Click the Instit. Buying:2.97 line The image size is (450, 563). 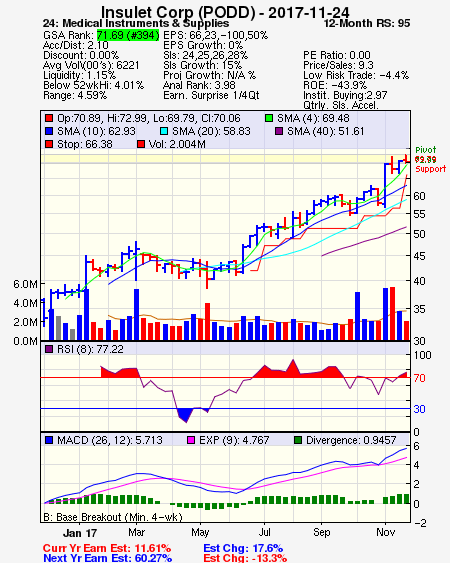[x=345, y=96]
